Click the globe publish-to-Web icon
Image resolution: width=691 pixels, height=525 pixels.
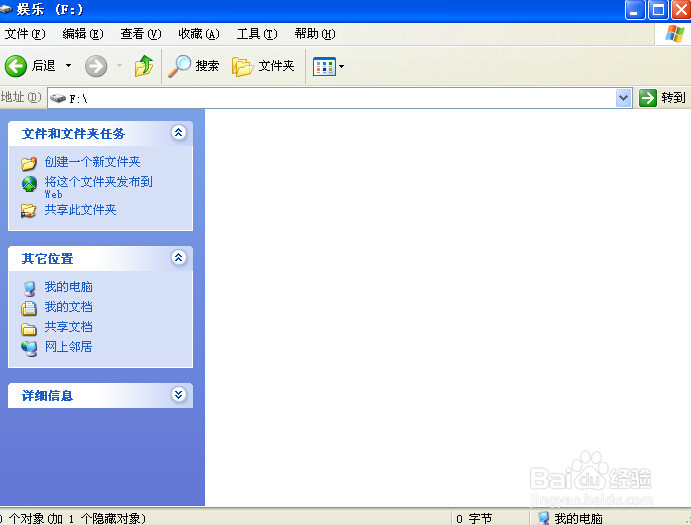(29, 184)
